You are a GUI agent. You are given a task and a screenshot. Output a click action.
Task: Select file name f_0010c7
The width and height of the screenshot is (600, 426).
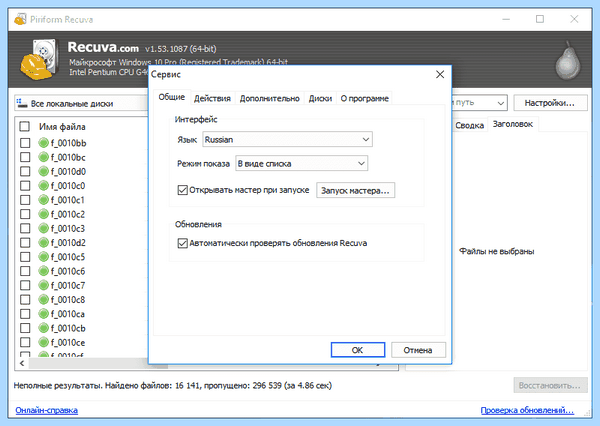click(x=68, y=286)
